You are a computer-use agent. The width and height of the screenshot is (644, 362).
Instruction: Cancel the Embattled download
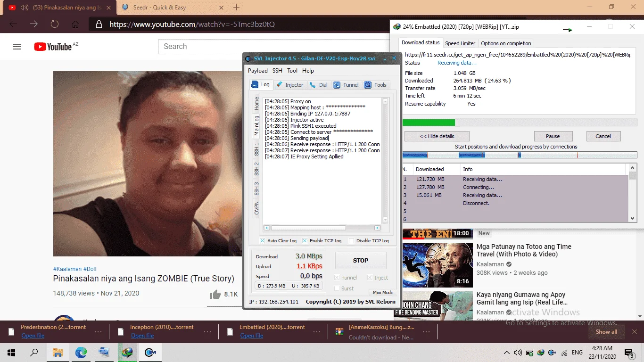603,136
